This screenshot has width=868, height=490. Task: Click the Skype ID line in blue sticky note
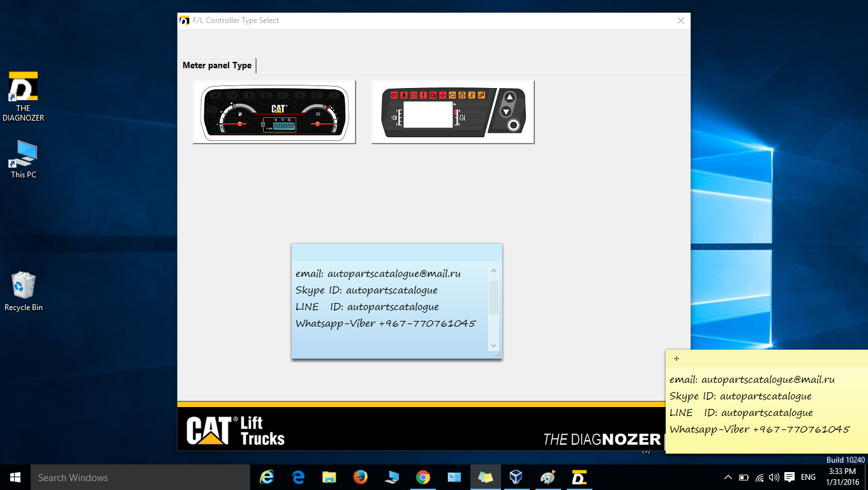(366, 290)
